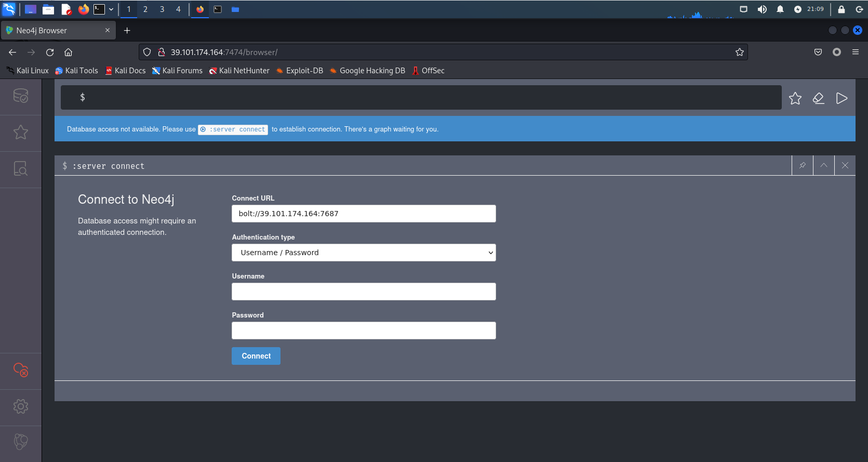Switch to workspace 3
This screenshot has width=868, height=462.
[162, 9]
